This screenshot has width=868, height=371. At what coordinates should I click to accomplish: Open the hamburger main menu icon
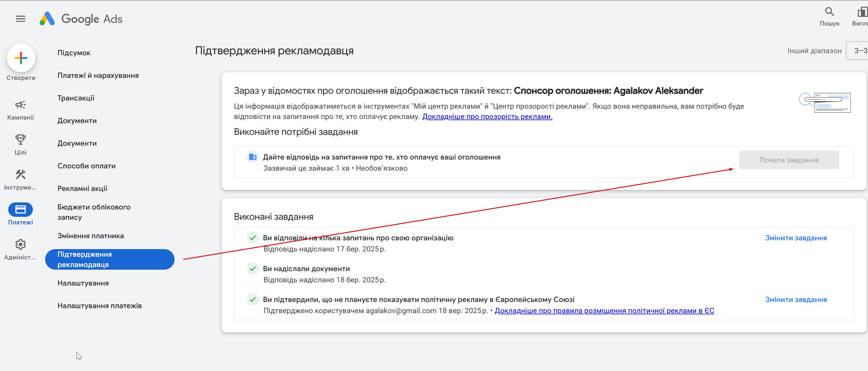(x=21, y=19)
